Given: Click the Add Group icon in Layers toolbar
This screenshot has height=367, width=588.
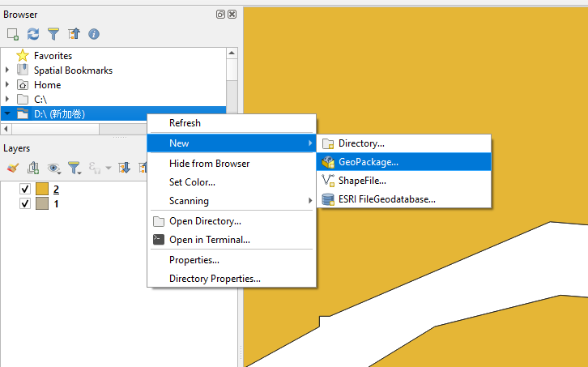Looking at the screenshot, I should (33, 168).
